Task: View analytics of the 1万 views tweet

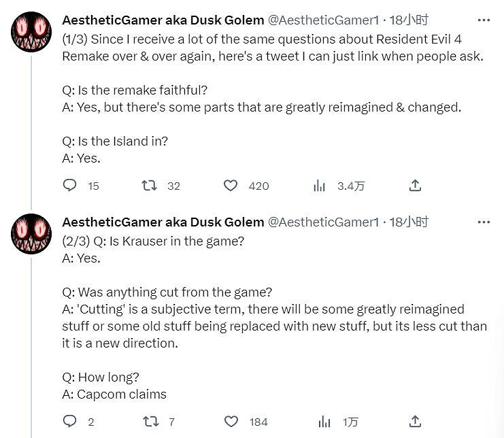Action: click(x=324, y=422)
